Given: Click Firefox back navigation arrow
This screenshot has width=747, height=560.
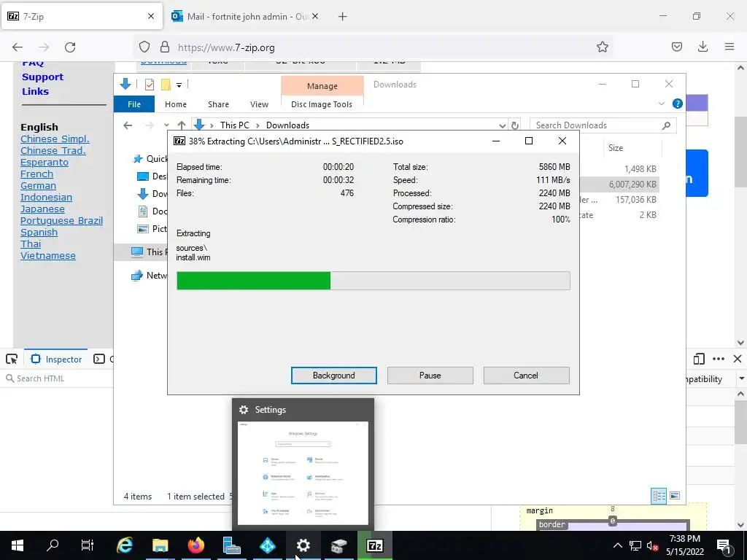Looking at the screenshot, I should tap(18, 47).
